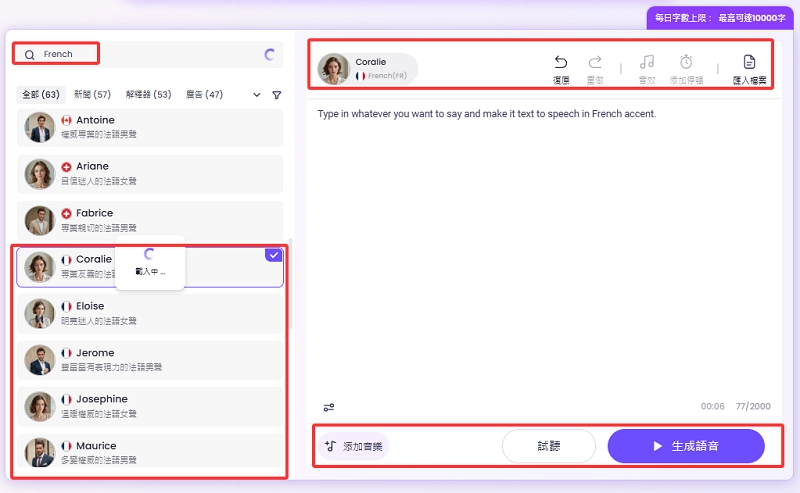Click the 生成語音 generate voice button
The height and width of the screenshot is (493, 800).
pos(686,447)
